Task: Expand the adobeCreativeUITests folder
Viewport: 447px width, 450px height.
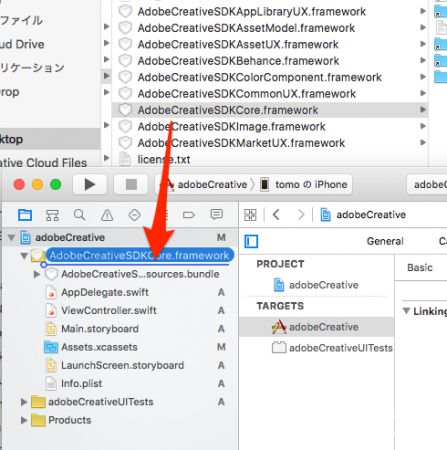Action: (x=23, y=402)
